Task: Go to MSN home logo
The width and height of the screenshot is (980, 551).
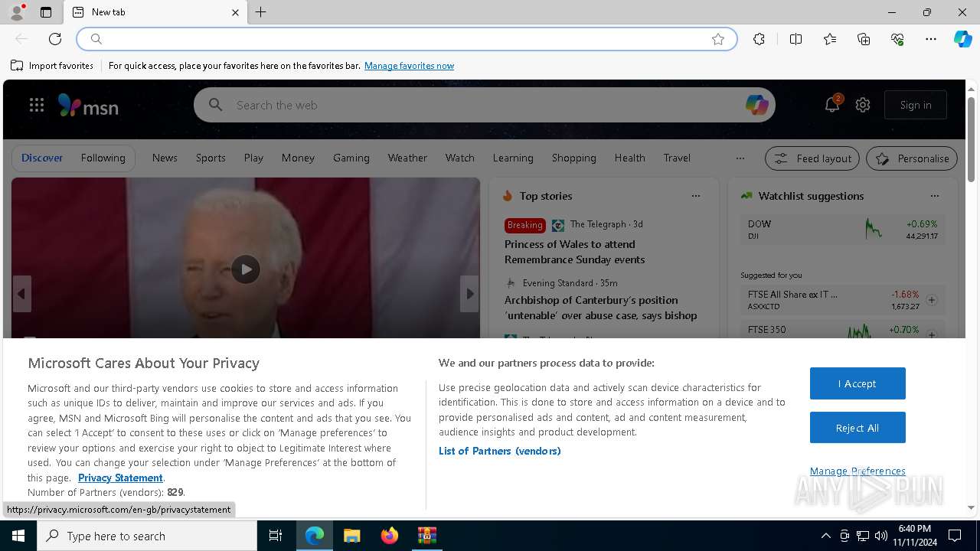Action: tap(88, 106)
